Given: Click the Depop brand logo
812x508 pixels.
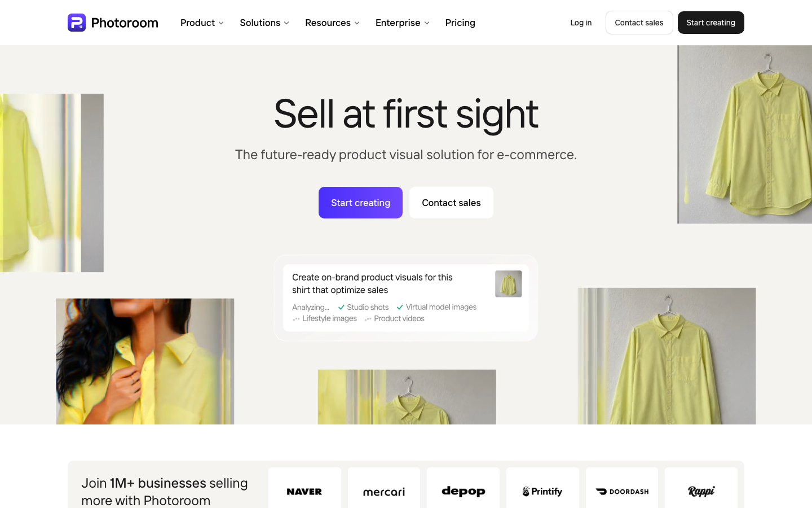Looking at the screenshot, I should pyautogui.click(x=464, y=492).
